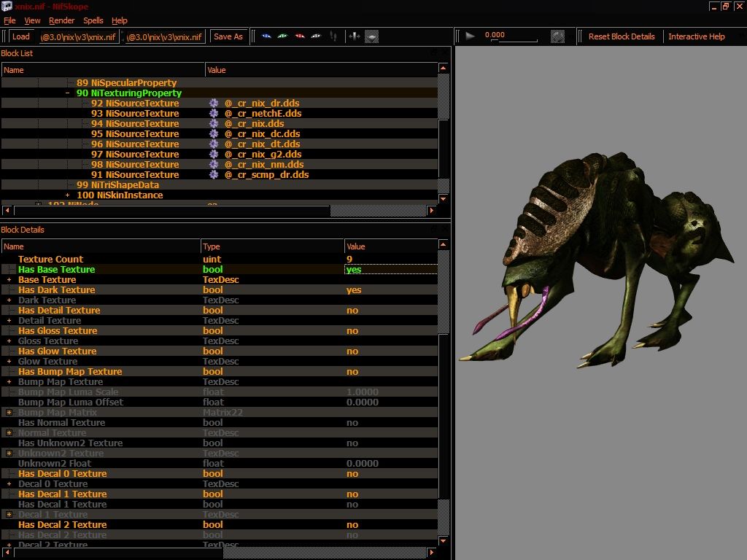Click the Block List Value column header
The image size is (747, 560).
[x=321, y=70]
